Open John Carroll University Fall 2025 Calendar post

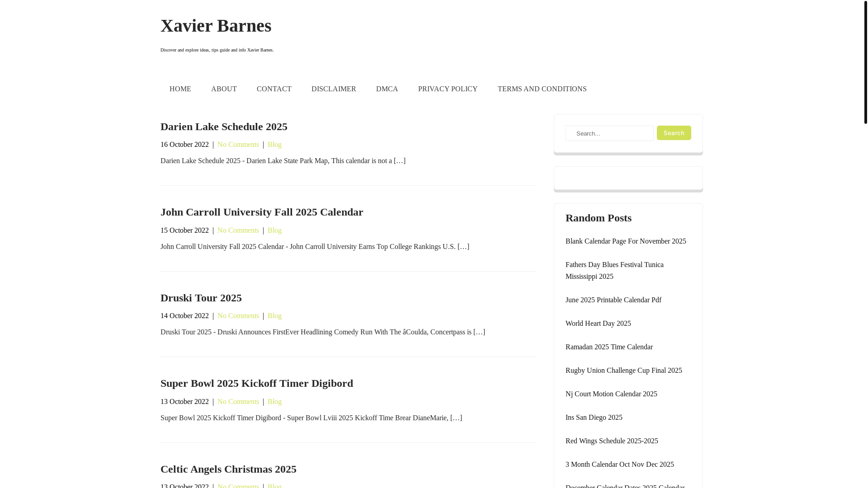(x=262, y=212)
